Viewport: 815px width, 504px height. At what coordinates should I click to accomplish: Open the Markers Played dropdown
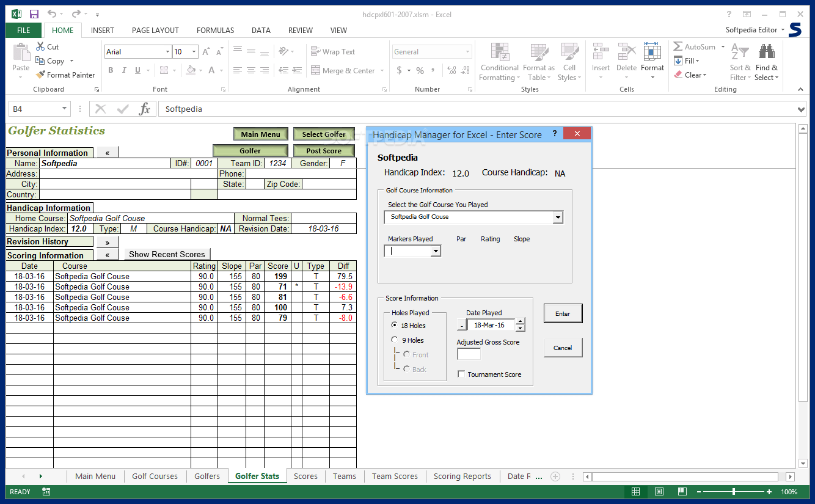436,251
